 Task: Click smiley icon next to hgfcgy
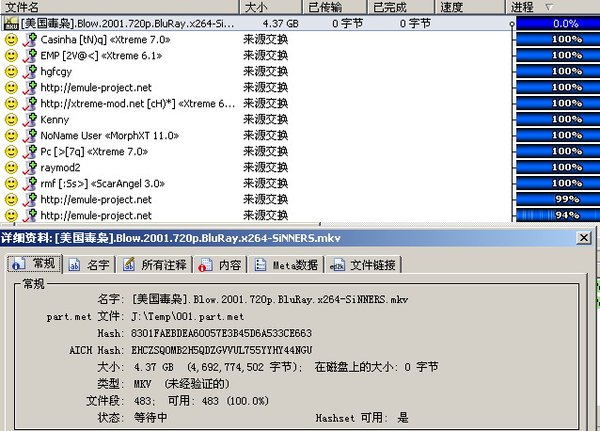(x=11, y=72)
